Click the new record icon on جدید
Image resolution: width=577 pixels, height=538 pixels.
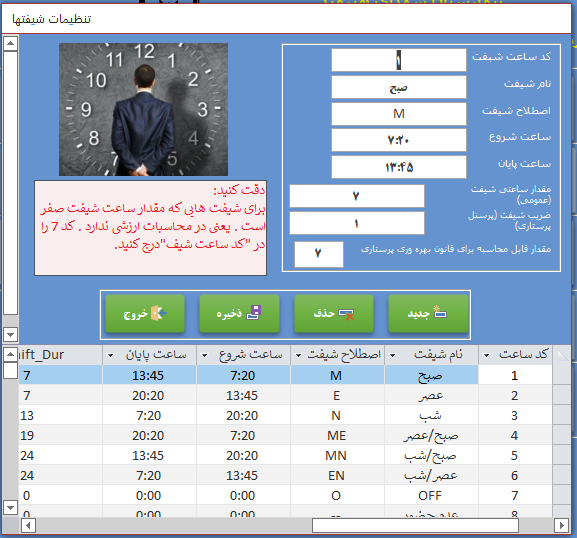pyautogui.click(x=440, y=312)
